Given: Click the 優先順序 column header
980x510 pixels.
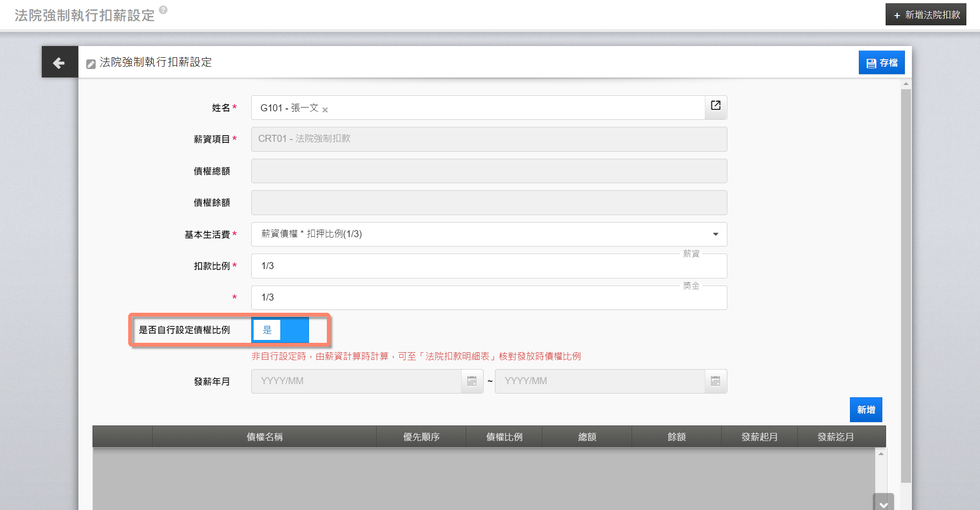Looking at the screenshot, I should coord(421,437).
